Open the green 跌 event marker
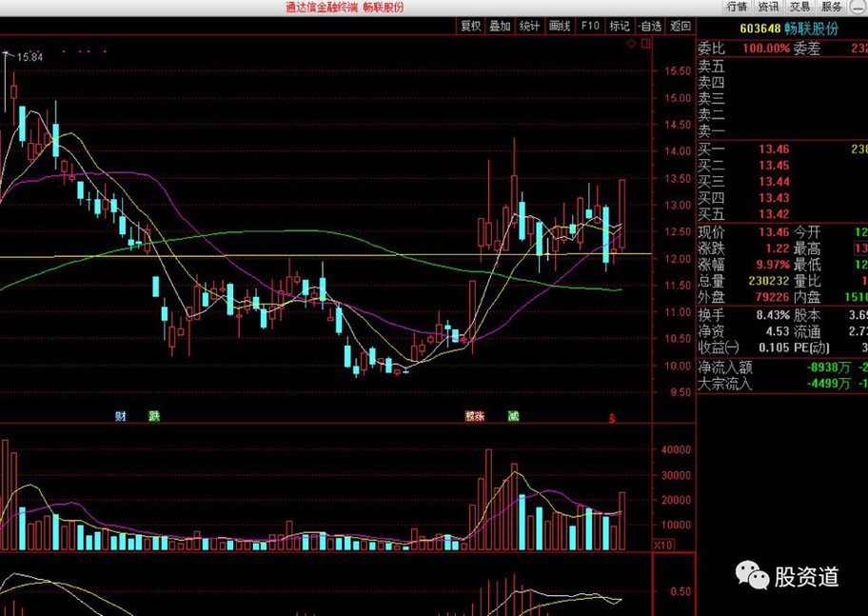The width and height of the screenshot is (868, 616). point(154,416)
